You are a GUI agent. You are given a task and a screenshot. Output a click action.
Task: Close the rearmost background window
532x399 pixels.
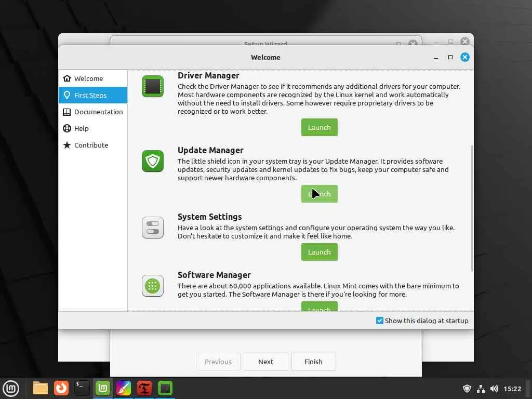(x=465, y=41)
